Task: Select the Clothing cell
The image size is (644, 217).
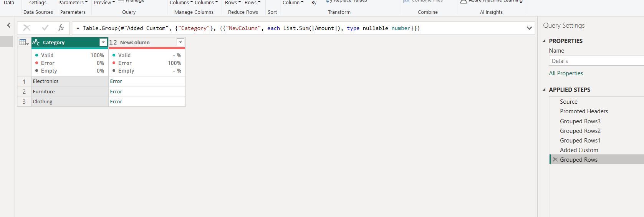Action: (70, 101)
